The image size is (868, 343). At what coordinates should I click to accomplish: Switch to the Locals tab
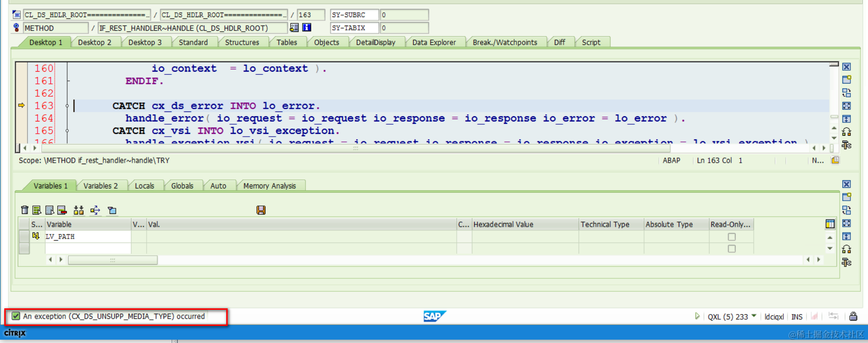(x=144, y=186)
